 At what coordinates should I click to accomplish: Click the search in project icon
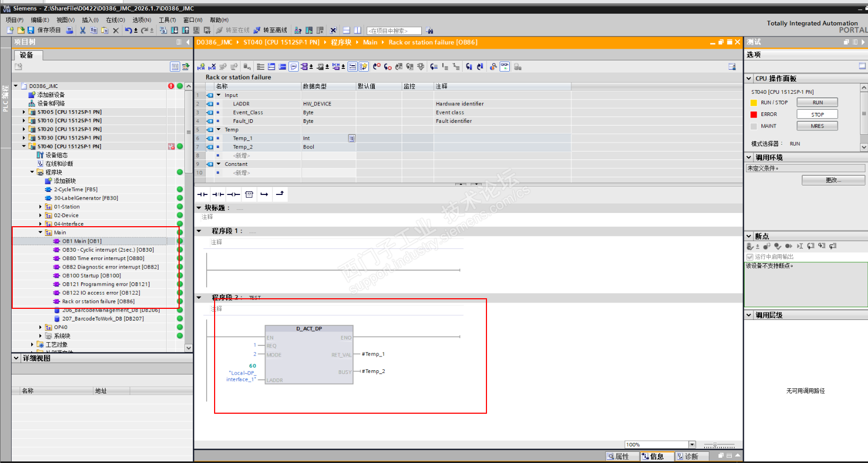(430, 31)
